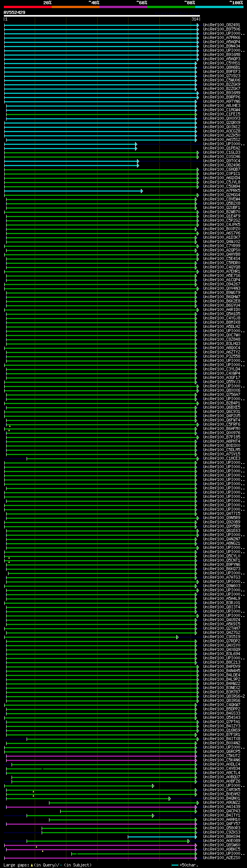Click the red 20% identity legend bar

27,7
